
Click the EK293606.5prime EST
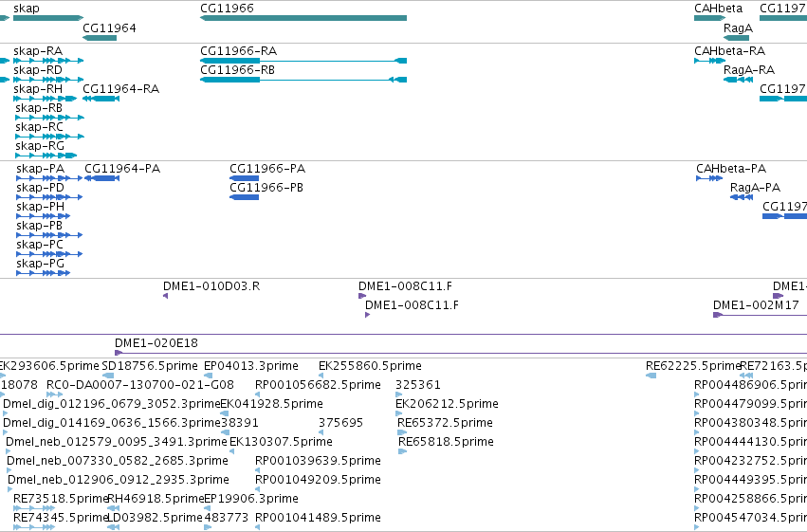tap(3, 376)
